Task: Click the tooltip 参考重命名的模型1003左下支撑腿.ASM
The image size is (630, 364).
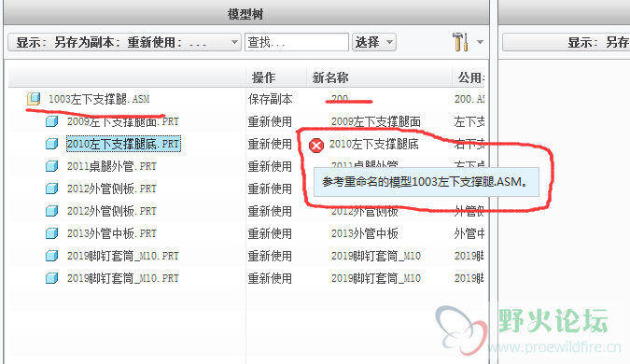Action: pos(427,182)
